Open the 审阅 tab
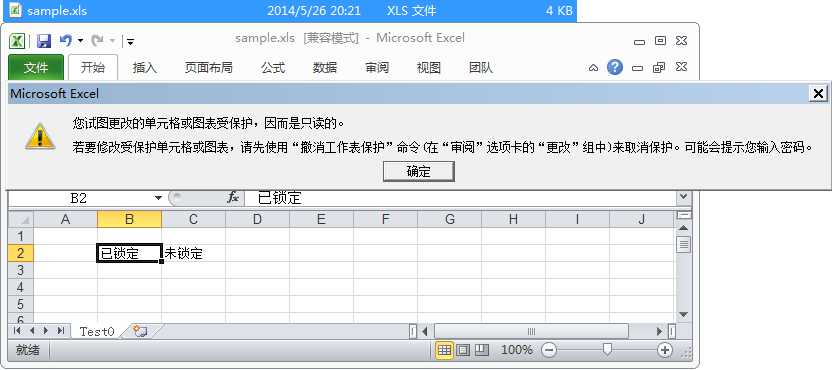The height and width of the screenshot is (370, 832). (377, 68)
